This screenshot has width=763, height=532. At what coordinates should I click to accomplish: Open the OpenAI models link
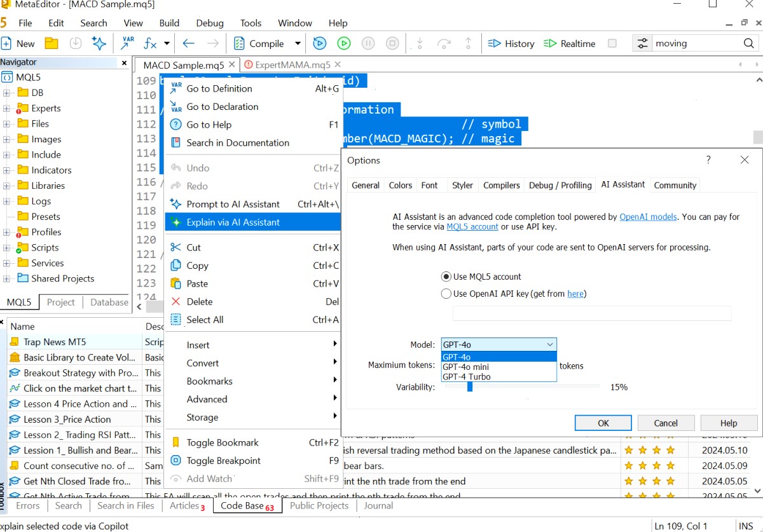(648, 217)
